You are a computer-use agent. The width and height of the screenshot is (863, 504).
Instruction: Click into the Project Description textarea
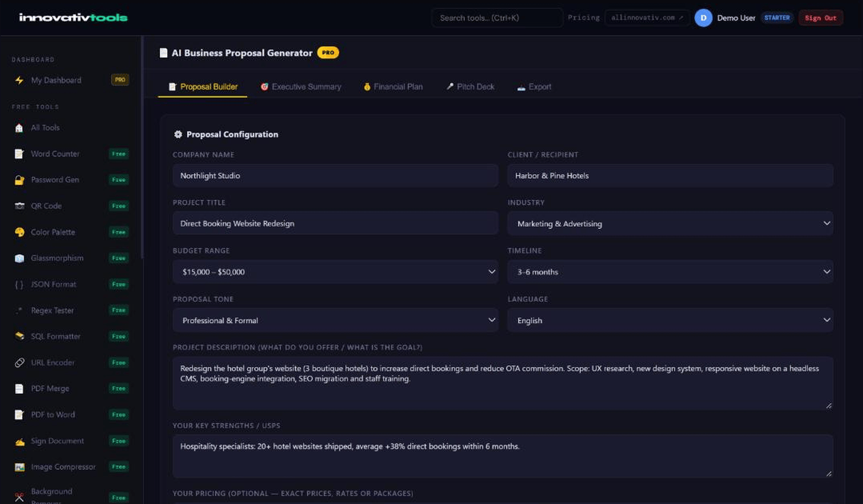(x=503, y=383)
